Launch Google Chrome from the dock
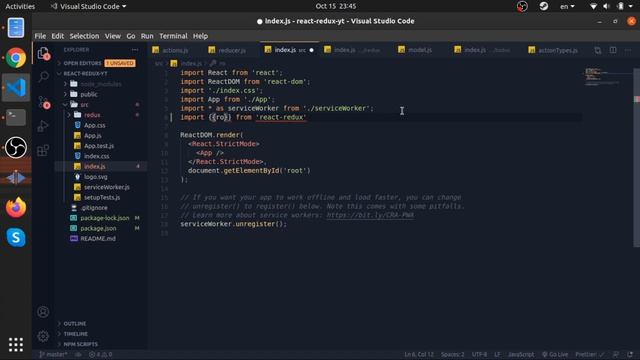Screen dimensions: 640x360 [x=16, y=58]
